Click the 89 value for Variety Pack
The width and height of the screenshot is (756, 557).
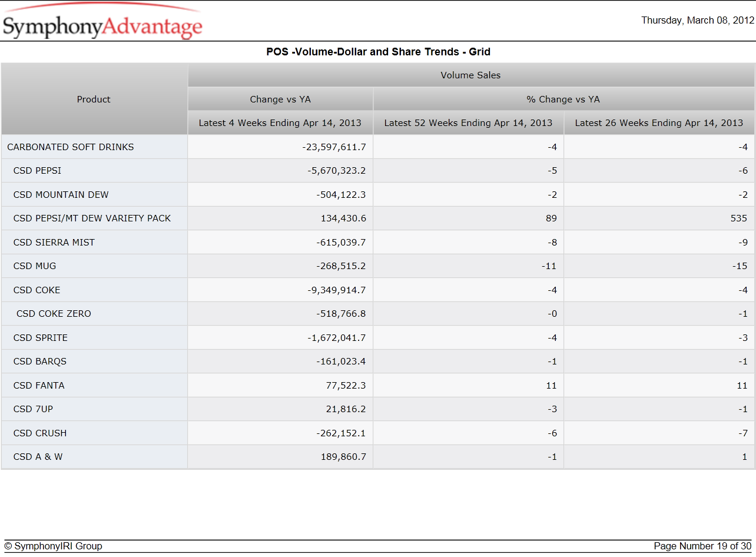click(x=551, y=218)
